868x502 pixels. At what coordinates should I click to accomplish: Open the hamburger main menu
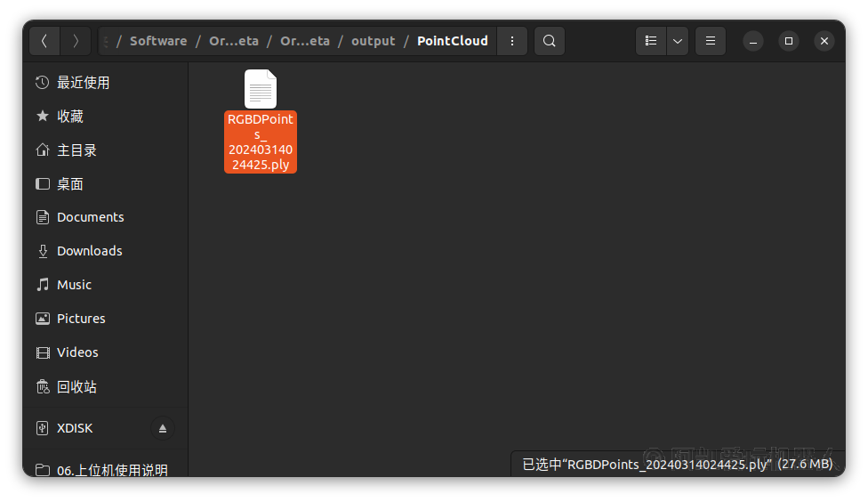(710, 41)
